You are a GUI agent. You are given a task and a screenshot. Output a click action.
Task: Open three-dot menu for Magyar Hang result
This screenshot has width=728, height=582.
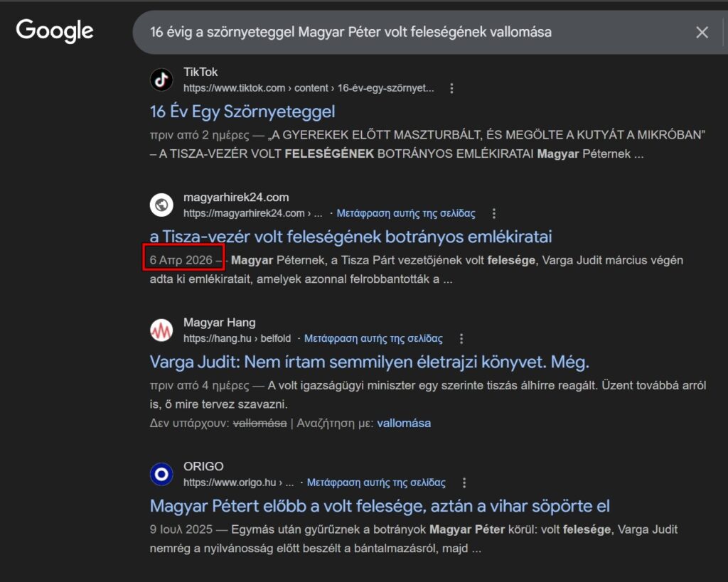tap(461, 339)
